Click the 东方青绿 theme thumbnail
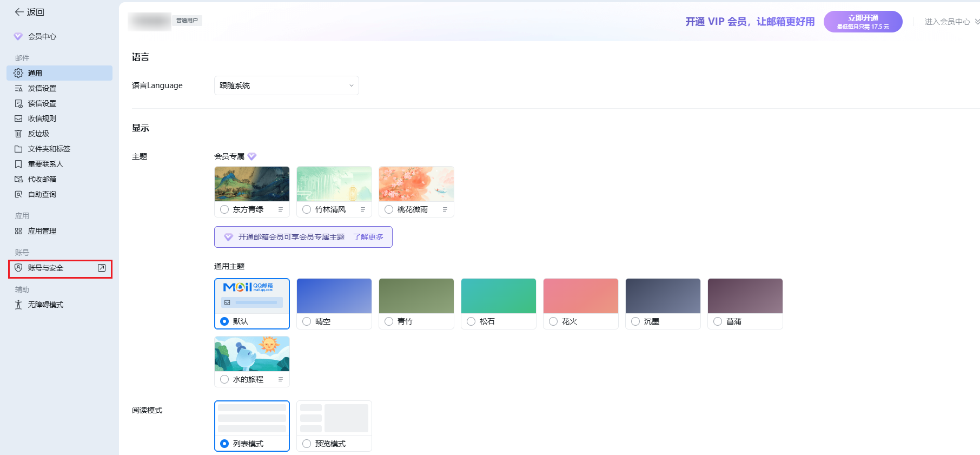 pos(252,184)
